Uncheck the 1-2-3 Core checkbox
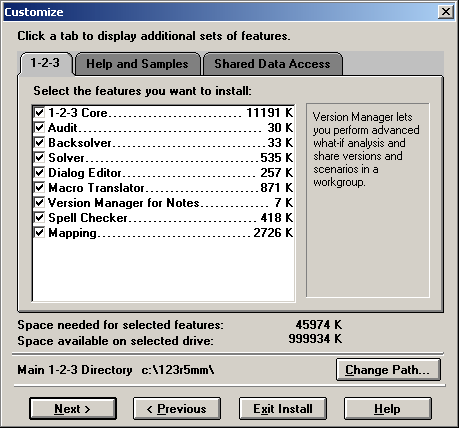The height and width of the screenshot is (428, 459). [39, 112]
